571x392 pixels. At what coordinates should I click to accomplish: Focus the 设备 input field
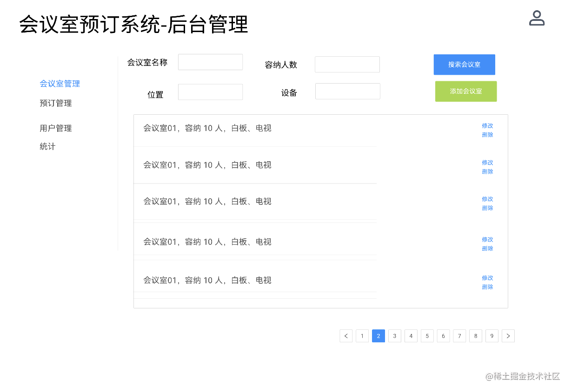pyautogui.click(x=348, y=91)
